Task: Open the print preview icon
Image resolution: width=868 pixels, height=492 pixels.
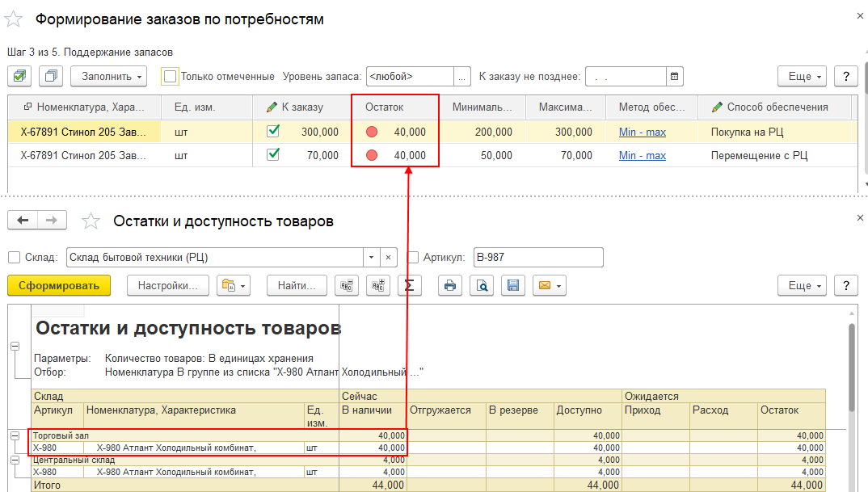Action: point(481,285)
